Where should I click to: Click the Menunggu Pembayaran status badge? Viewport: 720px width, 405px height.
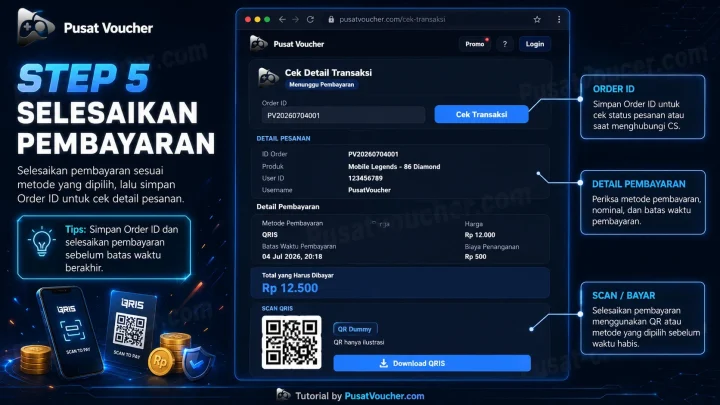pos(321,84)
